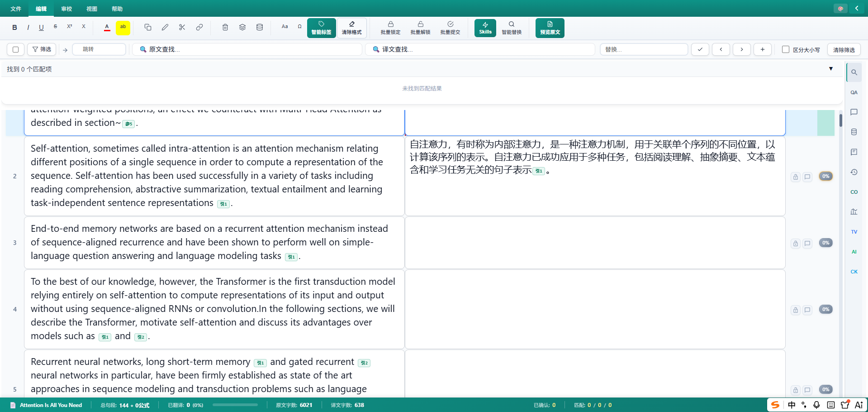The height and width of the screenshot is (412, 868).
Task: Tick the select-all checkbox beside 筛选
Action: [x=16, y=49]
